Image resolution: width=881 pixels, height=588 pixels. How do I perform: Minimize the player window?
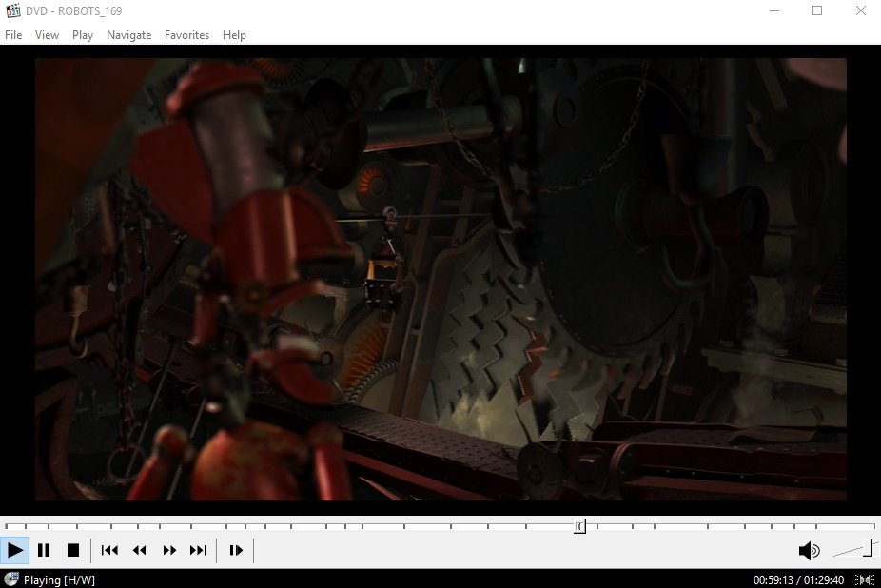(x=774, y=10)
